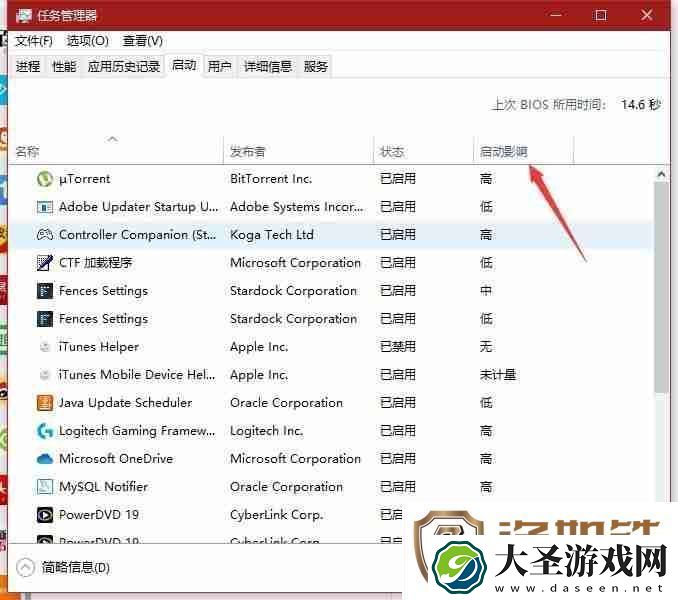This screenshot has height=600, width=678.
Task: Click 上次 BIOS 所用时间 label
Action: tap(549, 105)
